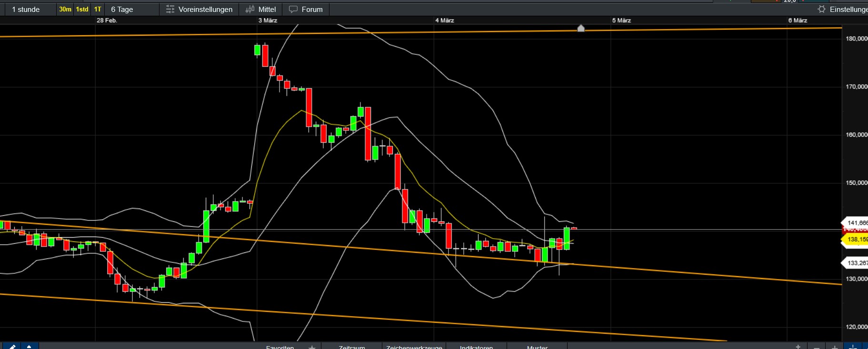
Task: Open Mittel price type menu
Action: coord(260,10)
